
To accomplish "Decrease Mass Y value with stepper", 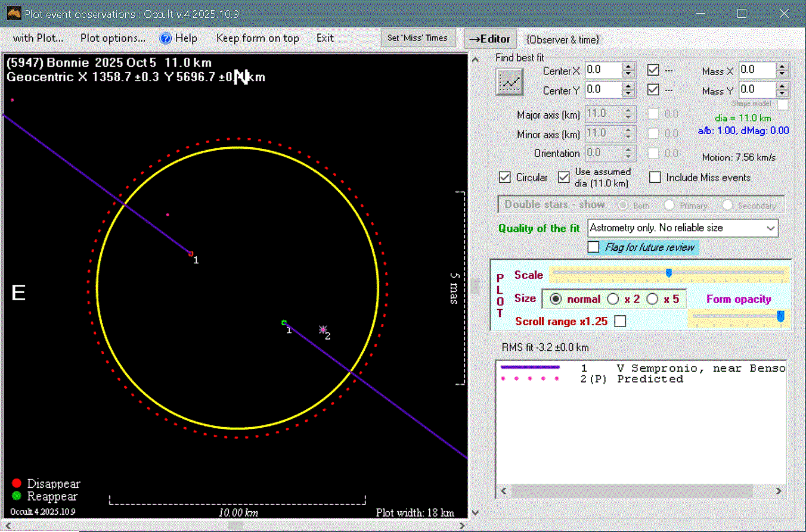I will [x=783, y=94].
